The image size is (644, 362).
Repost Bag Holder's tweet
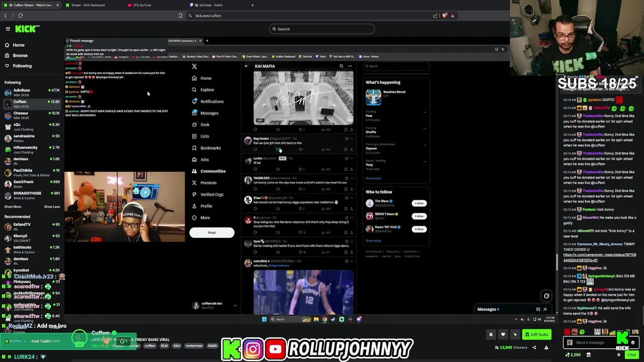pos(278,149)
